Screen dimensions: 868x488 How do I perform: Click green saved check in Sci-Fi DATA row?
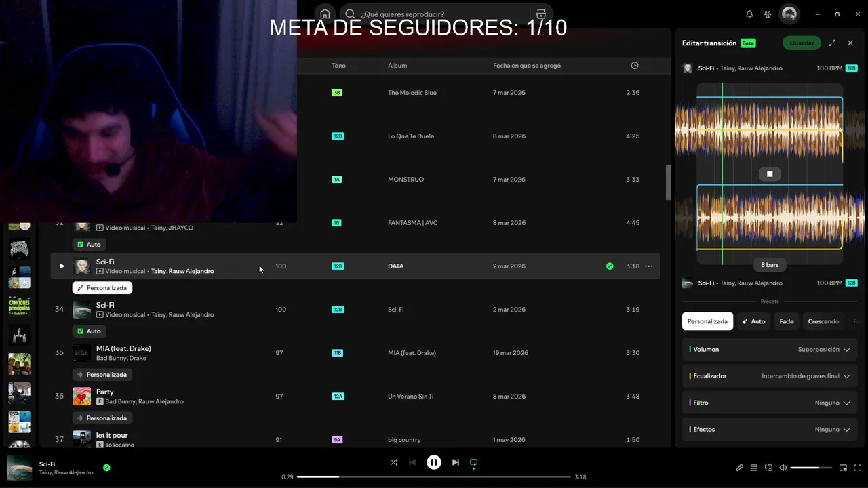pos(610,266)
